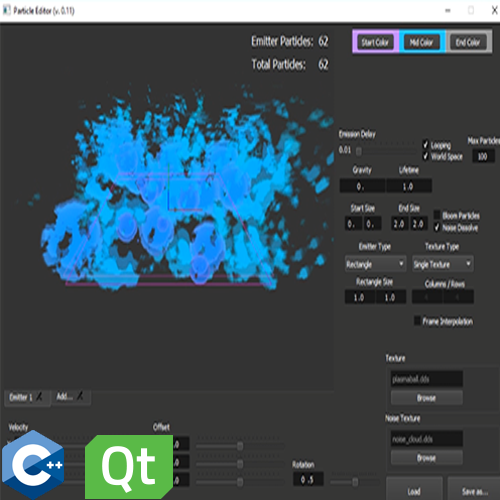Open the Texture Type dropdown showing Single Texture
The width and height of the screenshot is (500, 500).
point(443,264)
